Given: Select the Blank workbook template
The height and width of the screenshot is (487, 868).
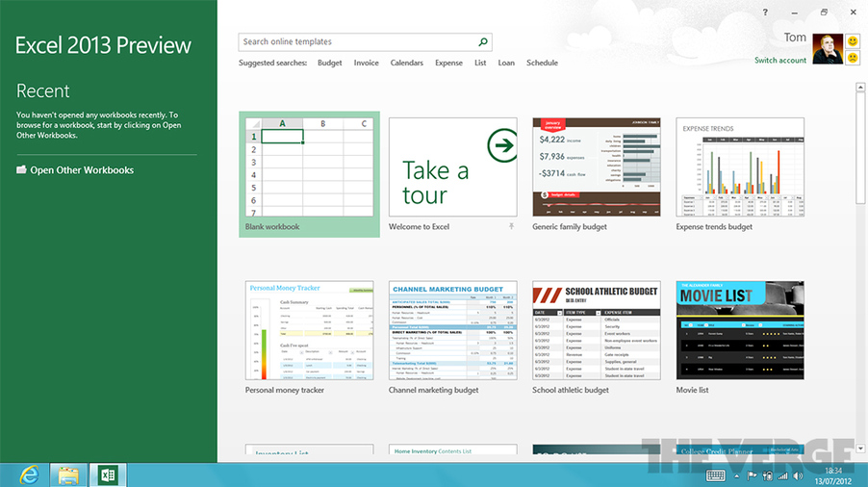Looking at the screenshot, I should point(310,167).
